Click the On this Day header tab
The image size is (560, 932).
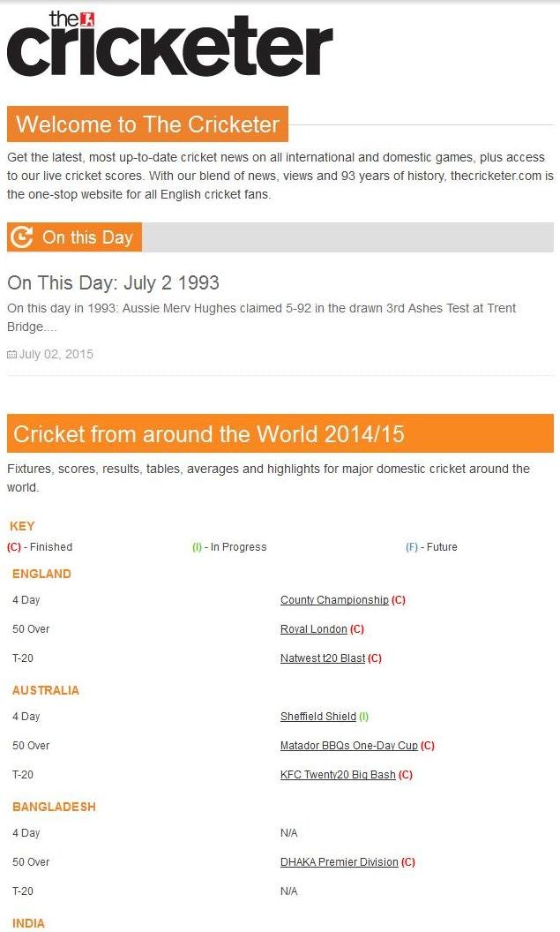[86, 237]
